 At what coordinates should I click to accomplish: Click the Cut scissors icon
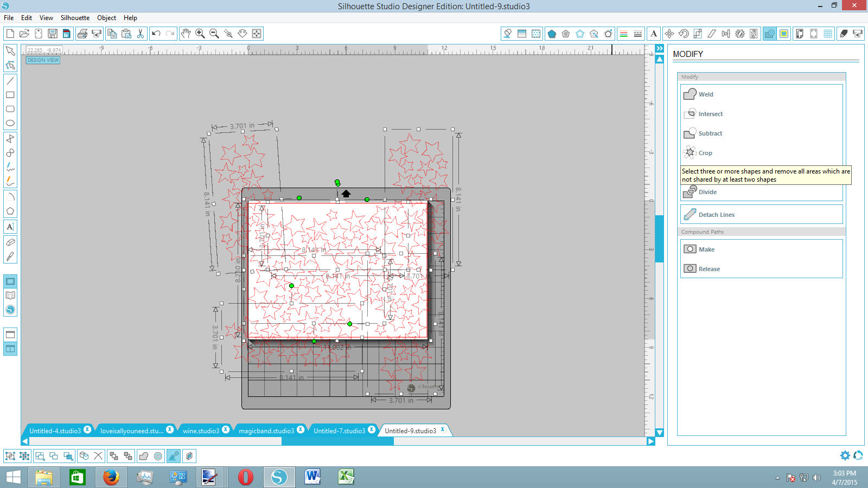[x=141, y=34]
